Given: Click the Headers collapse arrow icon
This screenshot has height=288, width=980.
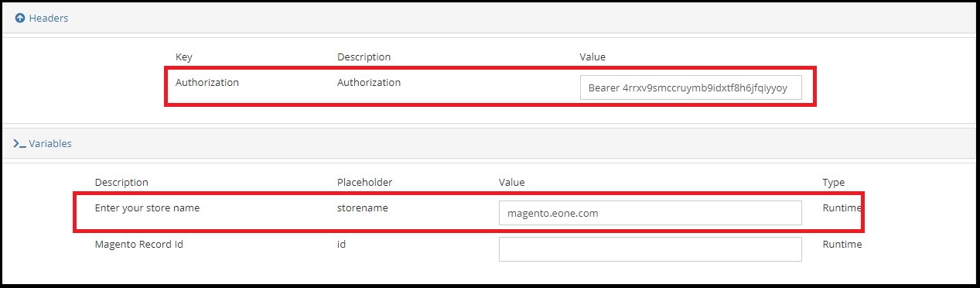Looking at the screenshot, I should 20,18.
